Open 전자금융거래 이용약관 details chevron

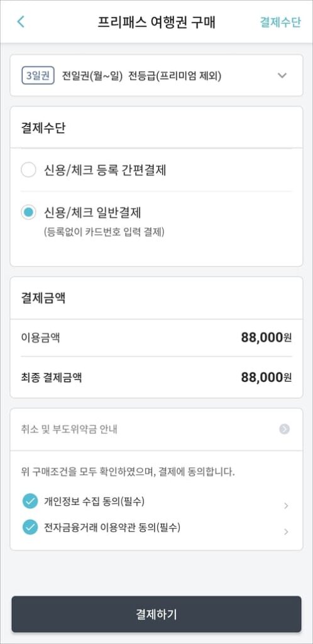coord(286,532)
